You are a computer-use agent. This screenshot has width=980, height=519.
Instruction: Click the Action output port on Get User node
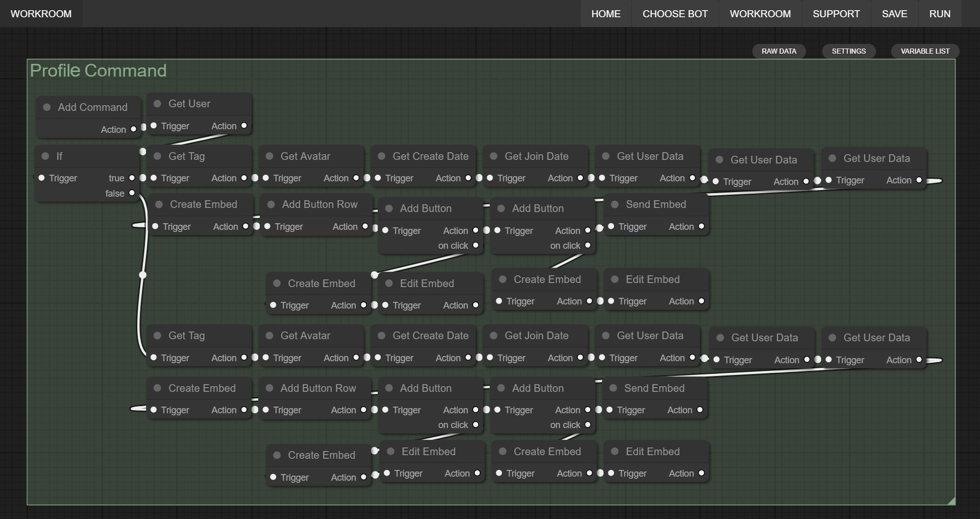tap(243, 126)
